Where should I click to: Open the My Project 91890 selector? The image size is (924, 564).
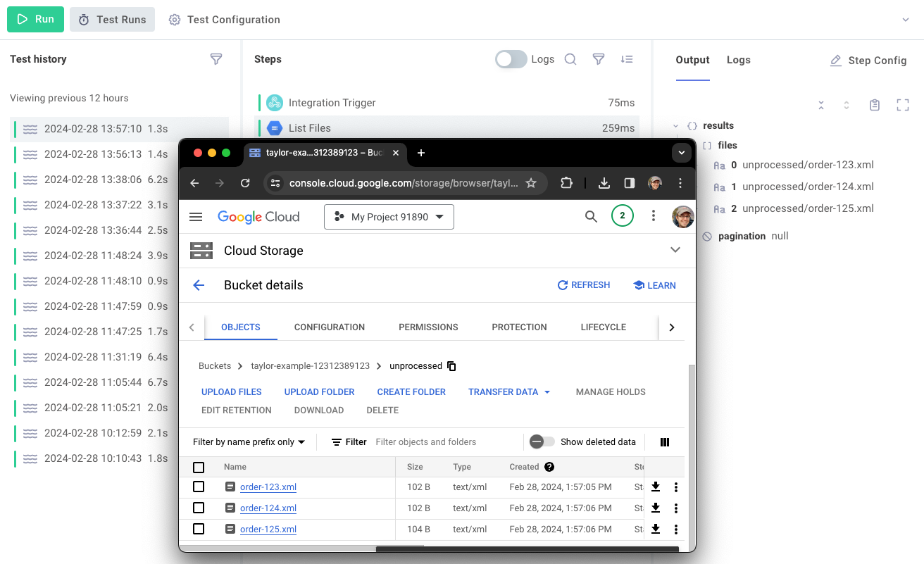click(x=389, y=217)
